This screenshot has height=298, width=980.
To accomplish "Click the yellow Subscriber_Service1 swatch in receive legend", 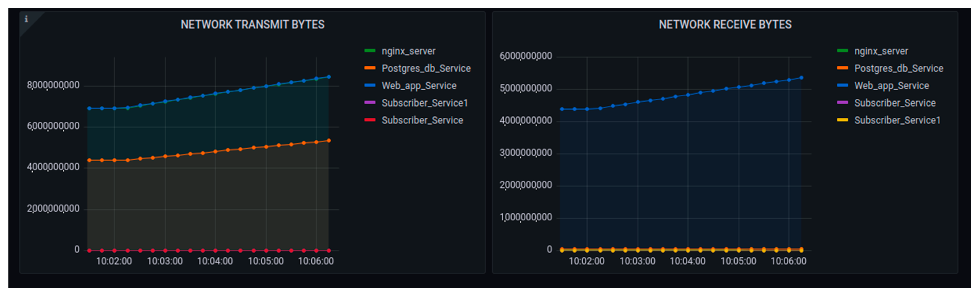I will point(842,120).
